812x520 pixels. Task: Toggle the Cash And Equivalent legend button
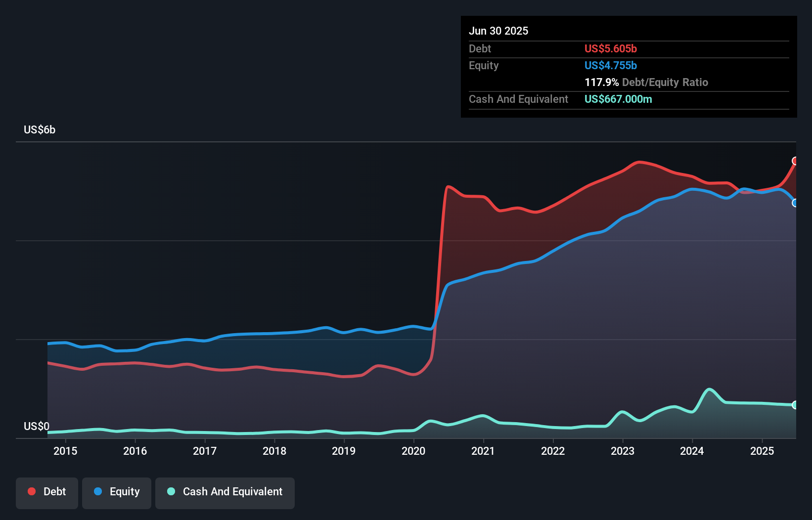225,493
